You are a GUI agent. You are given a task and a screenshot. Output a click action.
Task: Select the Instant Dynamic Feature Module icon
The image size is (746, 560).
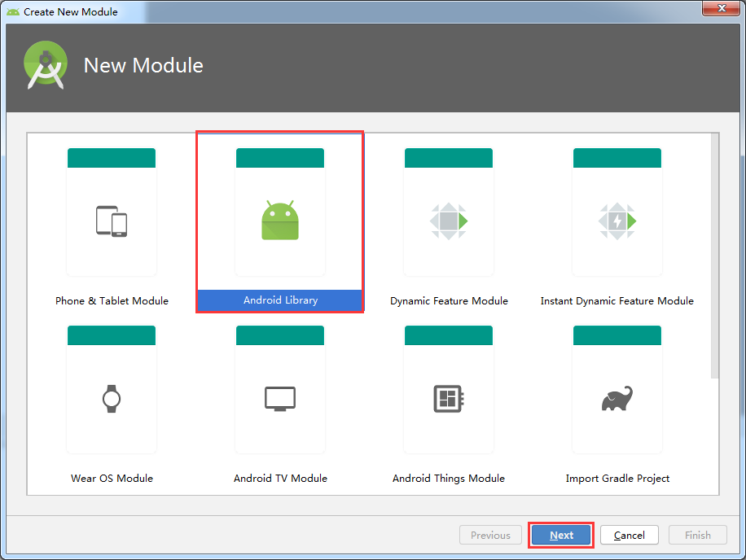[617, 221]
